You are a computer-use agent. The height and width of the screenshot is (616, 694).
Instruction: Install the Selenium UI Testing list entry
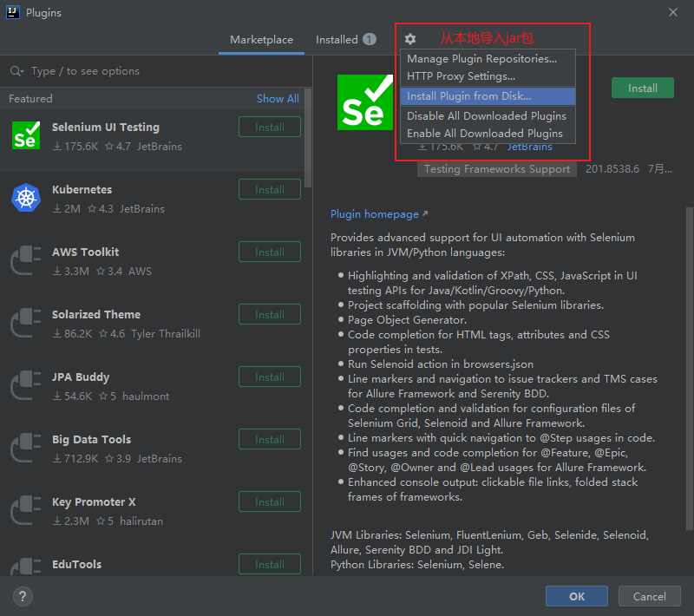pyautogui.click(x=270, y=127)
